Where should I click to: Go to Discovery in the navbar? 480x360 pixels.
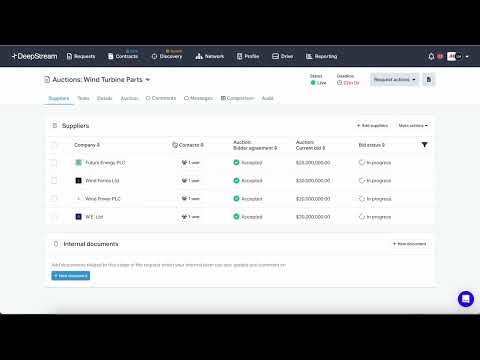167,56
